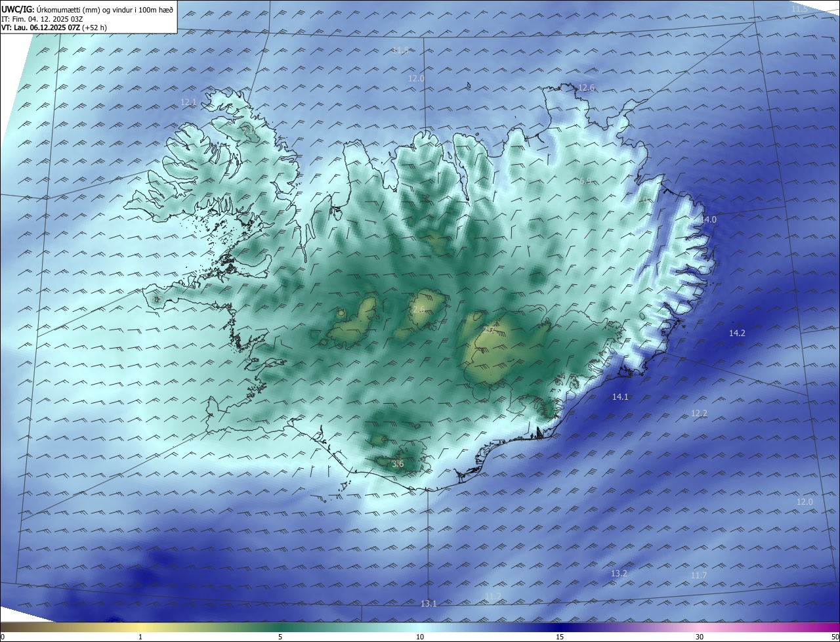This screenshot has height=642, width=840.
Task: Click the 13.2 value label on the map
Action: point(619,574)
